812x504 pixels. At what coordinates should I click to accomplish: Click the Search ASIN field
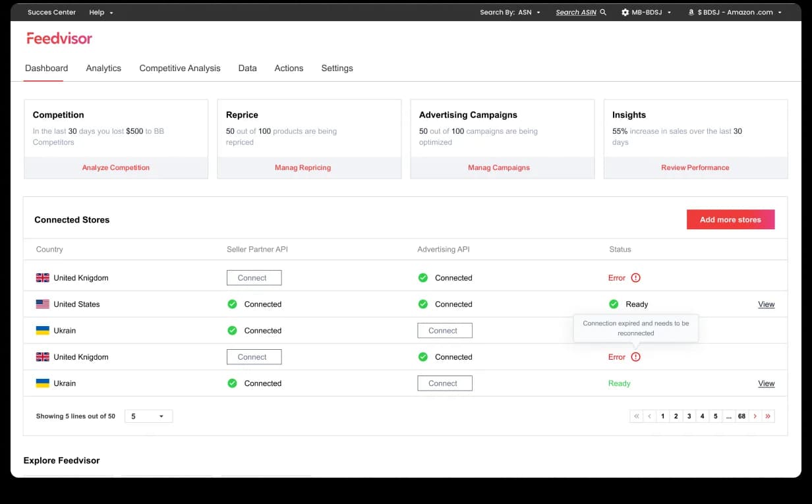tap(575, 12)
